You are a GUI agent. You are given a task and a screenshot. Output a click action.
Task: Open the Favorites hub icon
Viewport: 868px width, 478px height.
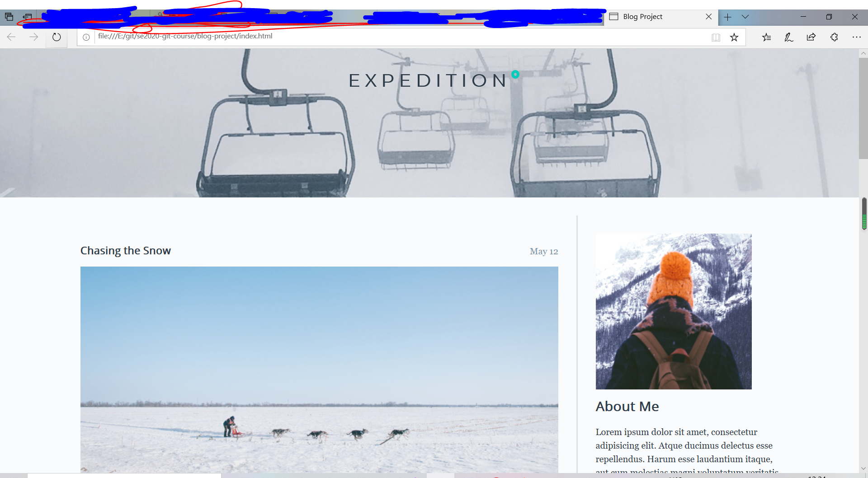pyautogui.click(x=766, y=37)
